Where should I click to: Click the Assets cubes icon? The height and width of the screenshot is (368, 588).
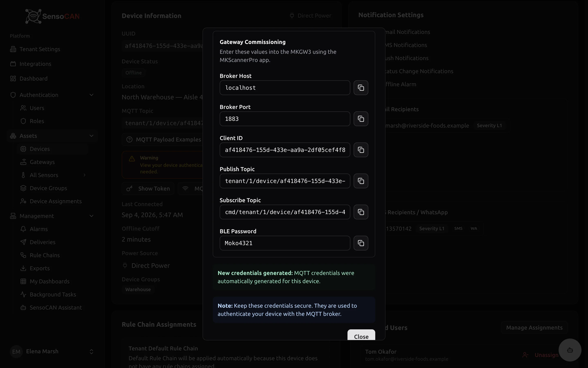pyautogui.click(x=13, y=136)
